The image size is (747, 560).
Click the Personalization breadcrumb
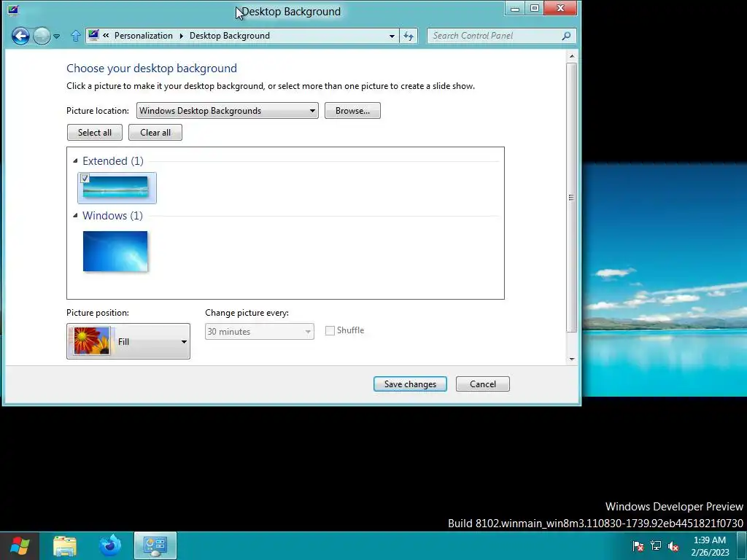click(x=144, y=36)
